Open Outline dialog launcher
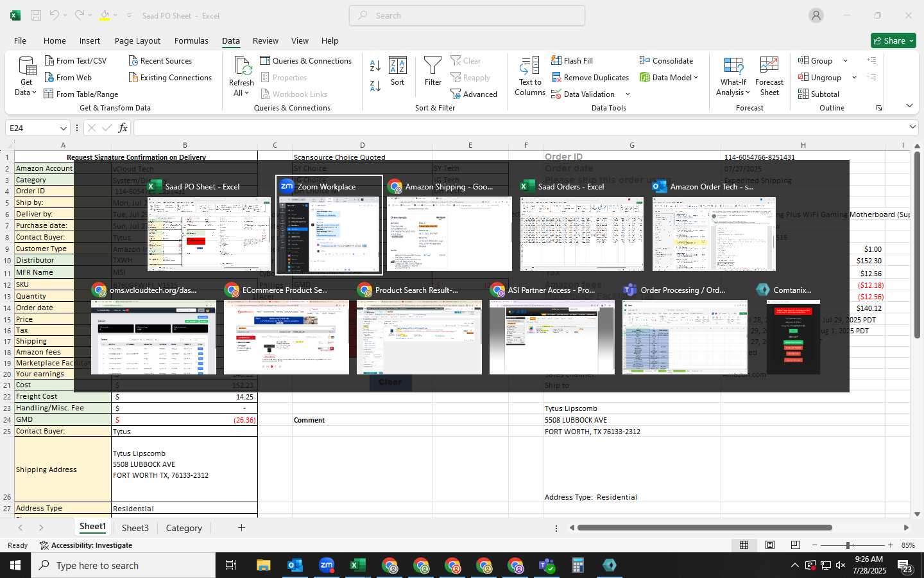 (879, 108)
